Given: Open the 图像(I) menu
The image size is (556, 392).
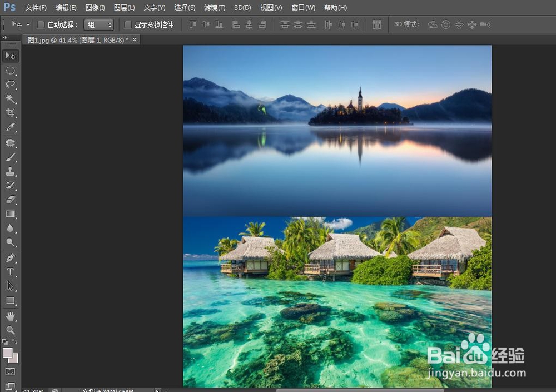Looking at the screenshot, I should pos(95,7).
